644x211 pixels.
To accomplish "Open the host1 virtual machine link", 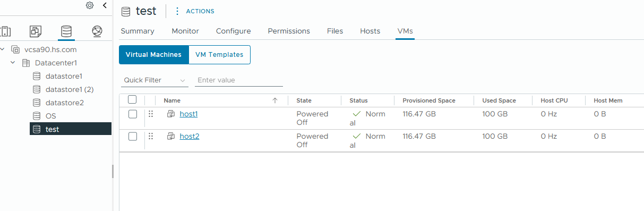I will 188,114.
